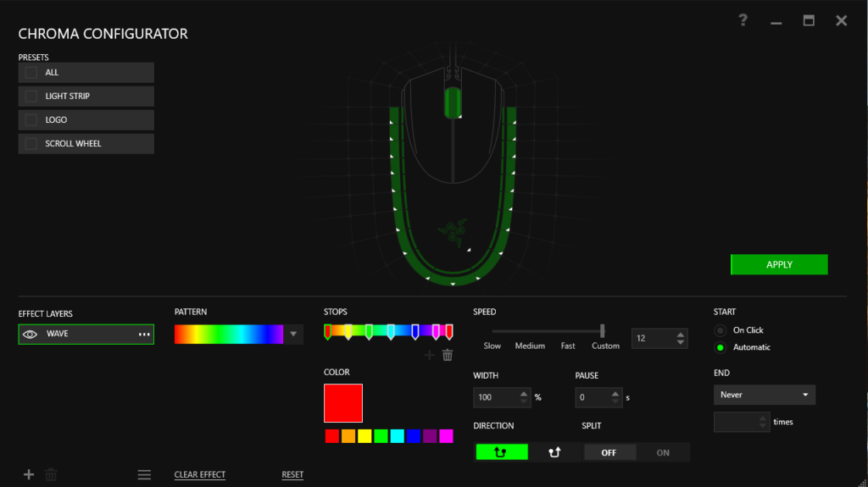Image resolution: width=868 pixels, height=487 pixels.
Task: Check the ALL preset checkbox
Action: click(31, 73)
